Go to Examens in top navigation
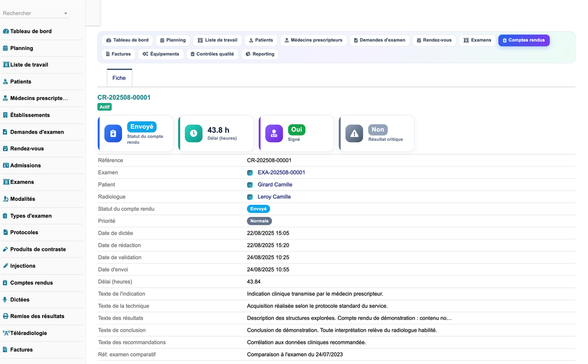 [x=477, y=40]
